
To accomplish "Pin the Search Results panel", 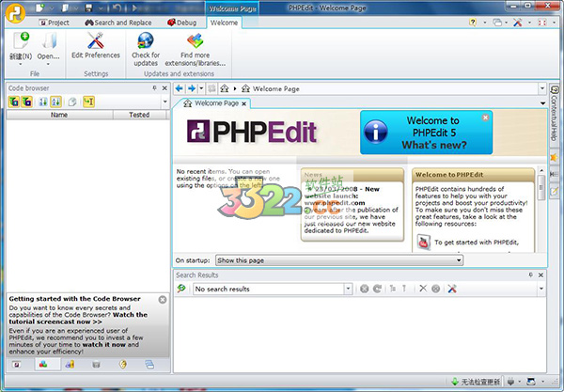I will pyautogui.click(x=530, y=274).
